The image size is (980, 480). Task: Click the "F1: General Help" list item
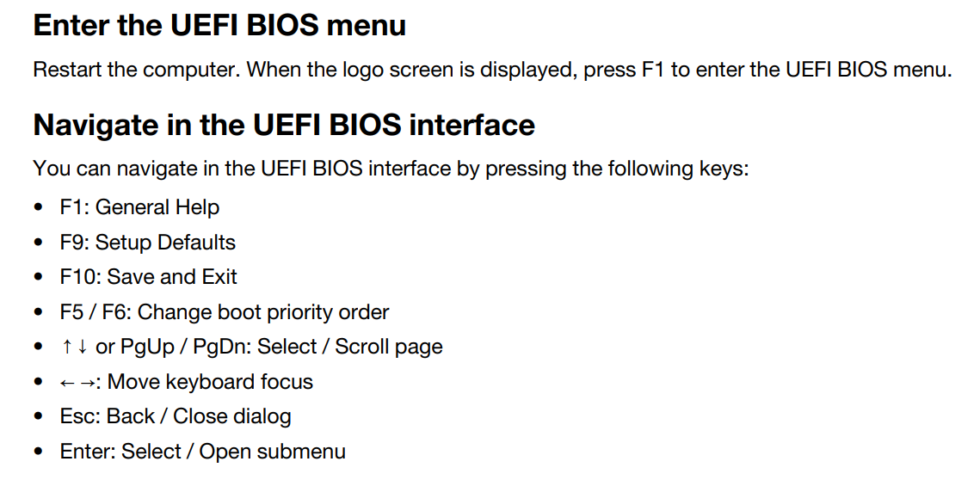click(139, 206)
